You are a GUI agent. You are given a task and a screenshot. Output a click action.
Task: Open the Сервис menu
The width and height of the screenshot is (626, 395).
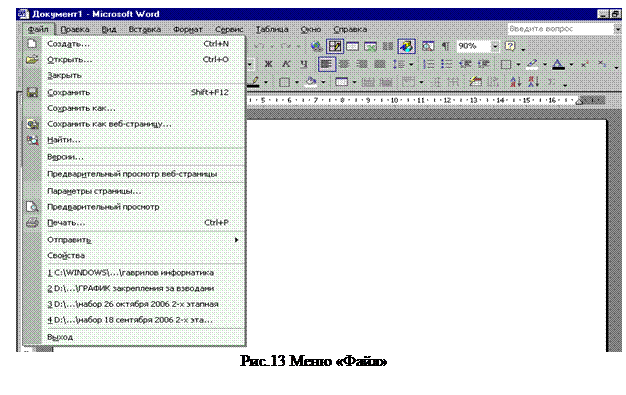229,29
